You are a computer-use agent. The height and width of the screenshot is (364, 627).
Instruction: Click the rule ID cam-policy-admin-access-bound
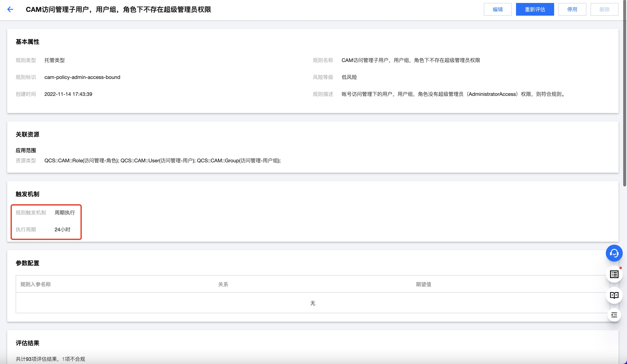82,77
